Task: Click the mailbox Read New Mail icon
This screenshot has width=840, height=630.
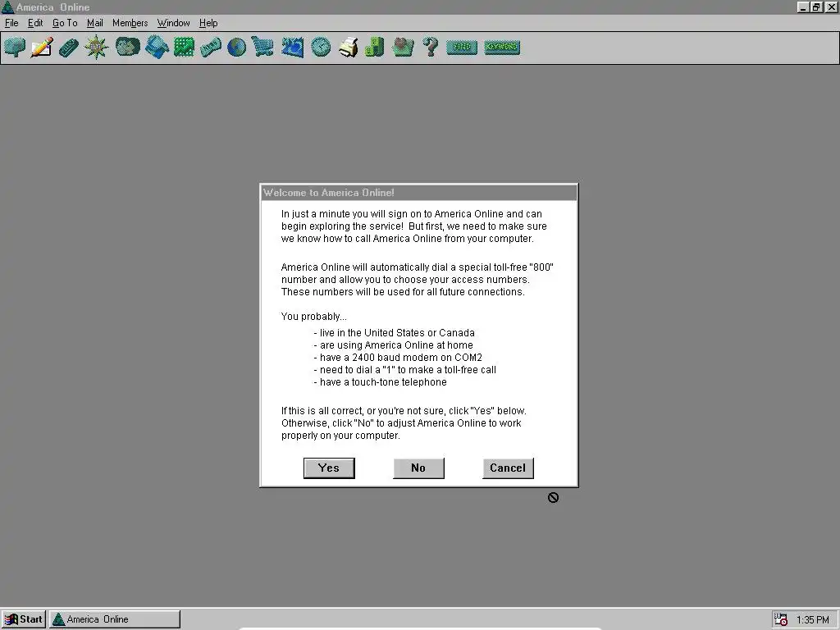Action: pyautogui.click(x=15, y=47)
